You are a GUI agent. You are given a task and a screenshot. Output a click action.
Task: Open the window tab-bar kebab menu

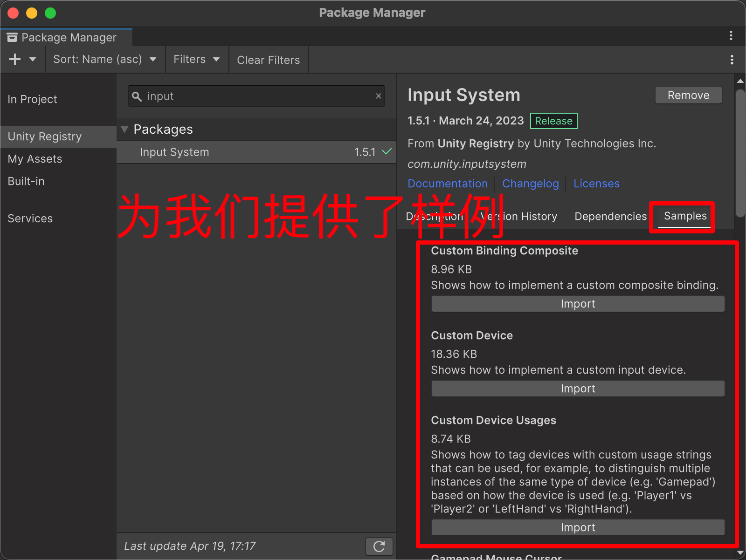(x=731, y=35)
